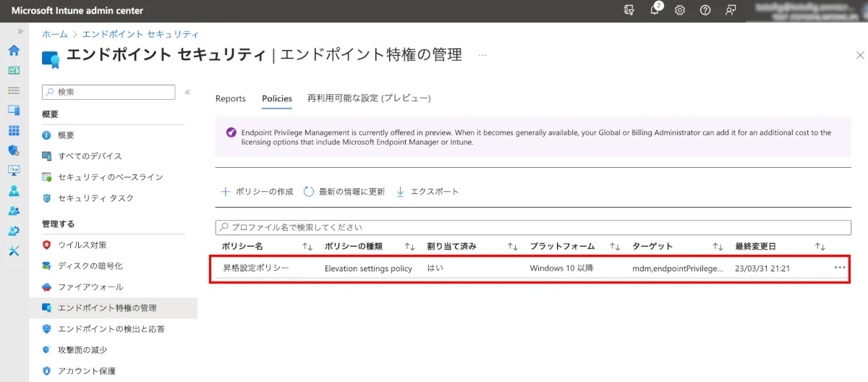Screen dimensions: 868x382
Task: Collapse the side menu with double arrow
Action: (x=187, y=92)
